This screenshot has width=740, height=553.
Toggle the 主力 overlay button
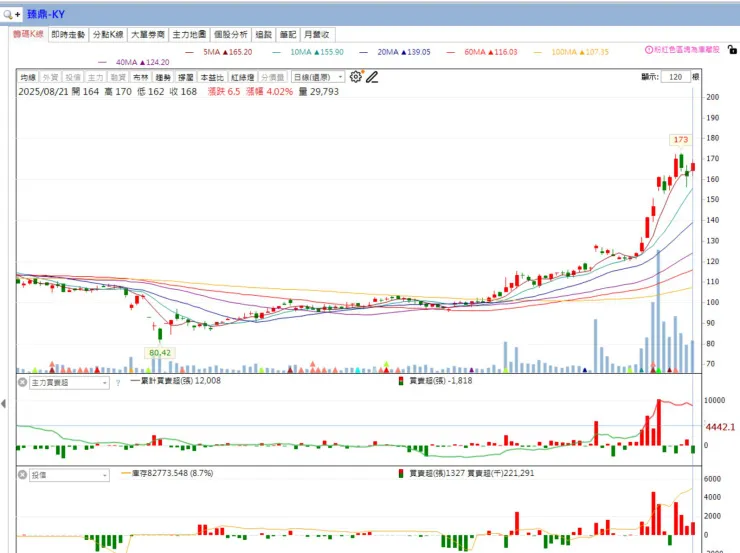point(95,77)
